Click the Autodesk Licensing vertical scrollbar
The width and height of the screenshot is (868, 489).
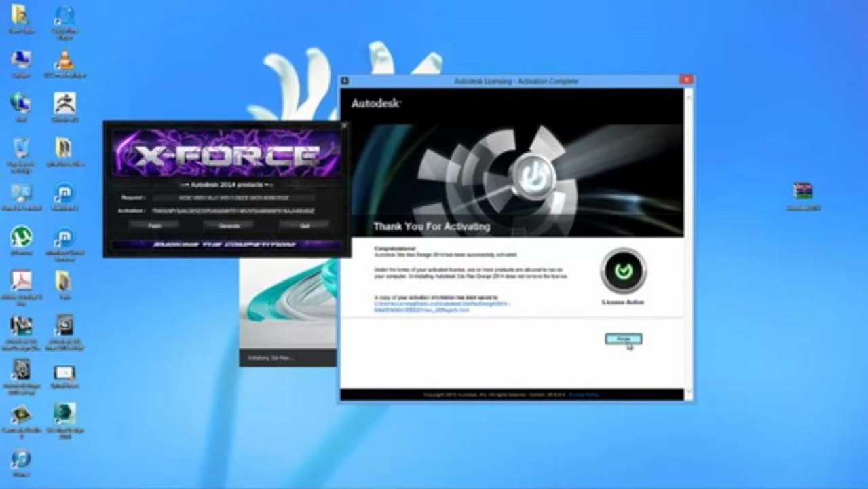689,244
